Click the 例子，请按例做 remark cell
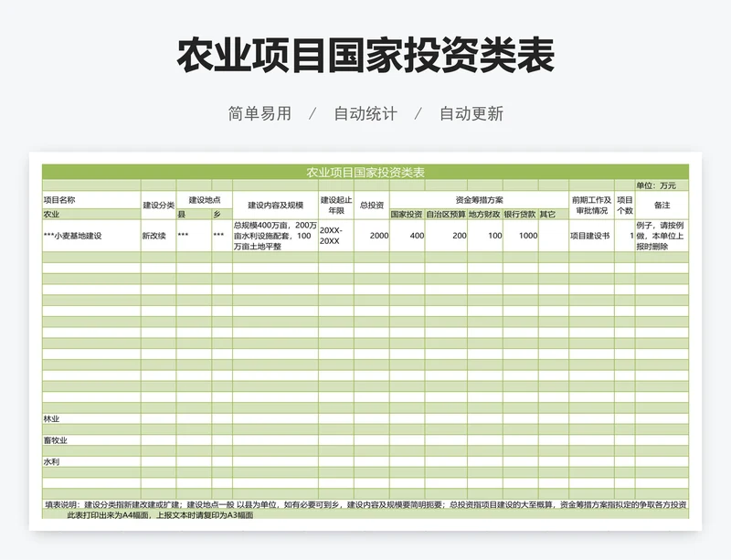This screenshot has width=731, height=560. [x=662, y=236]
